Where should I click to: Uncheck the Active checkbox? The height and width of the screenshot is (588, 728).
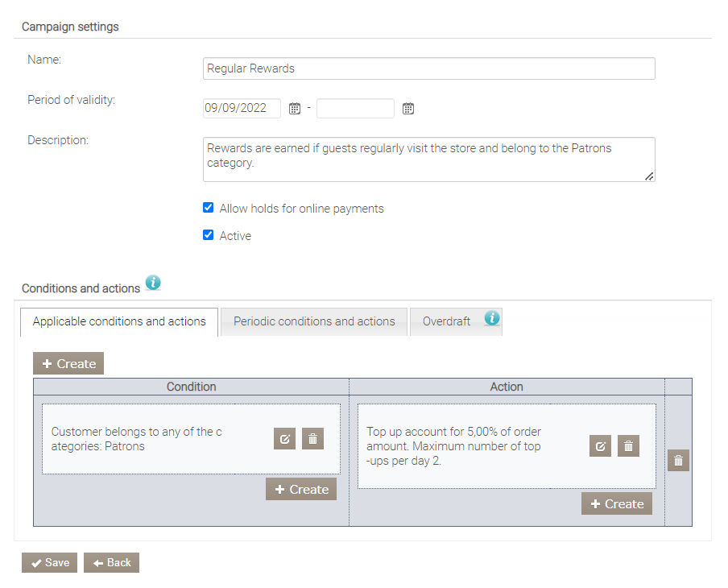(209, 236)
